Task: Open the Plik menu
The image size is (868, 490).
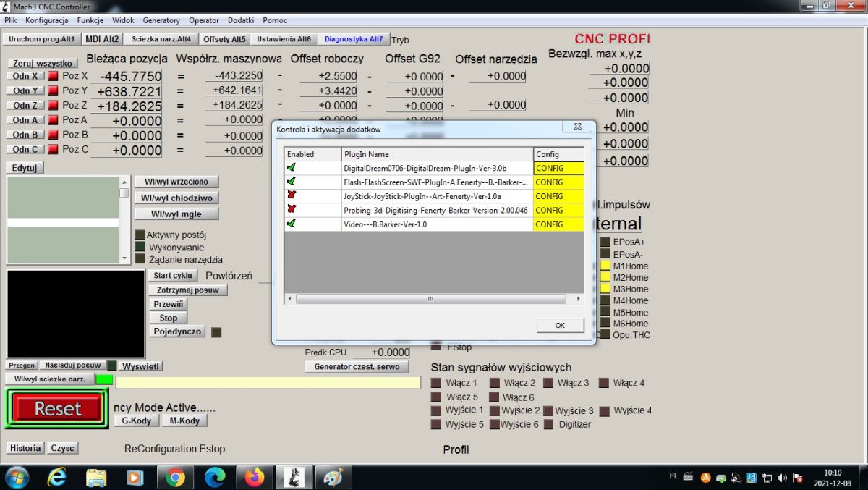Action: pyautogui.click(x=10, y=20)
